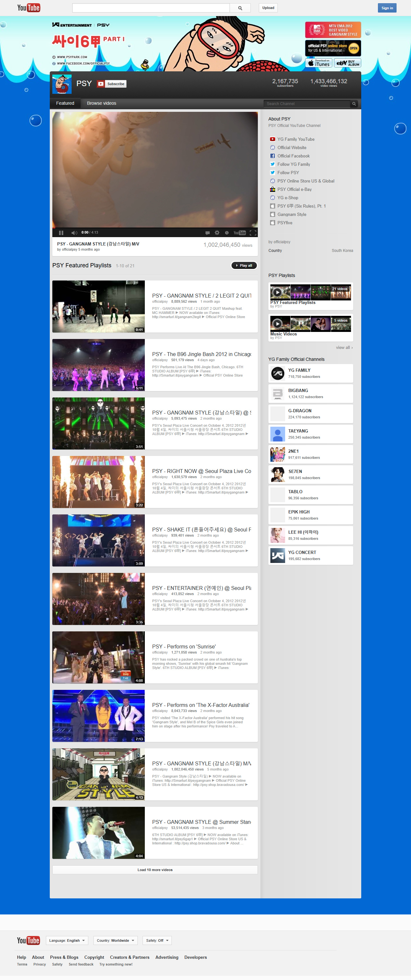The height and width of the screenshot is (980, 411).
Task: Open the TAEYANG channel
Action: (x=310, y=434)
